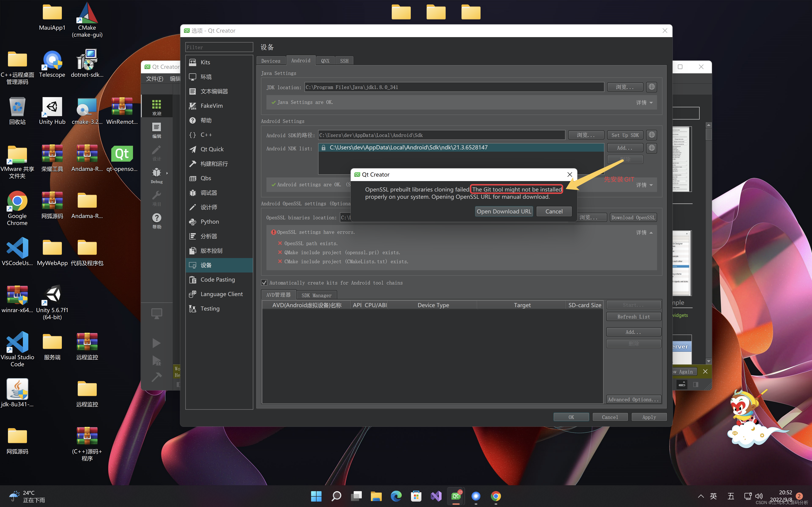The image size is (812, 507).
Task: Select the FakeVim settings category
Action: coord(211,106)
